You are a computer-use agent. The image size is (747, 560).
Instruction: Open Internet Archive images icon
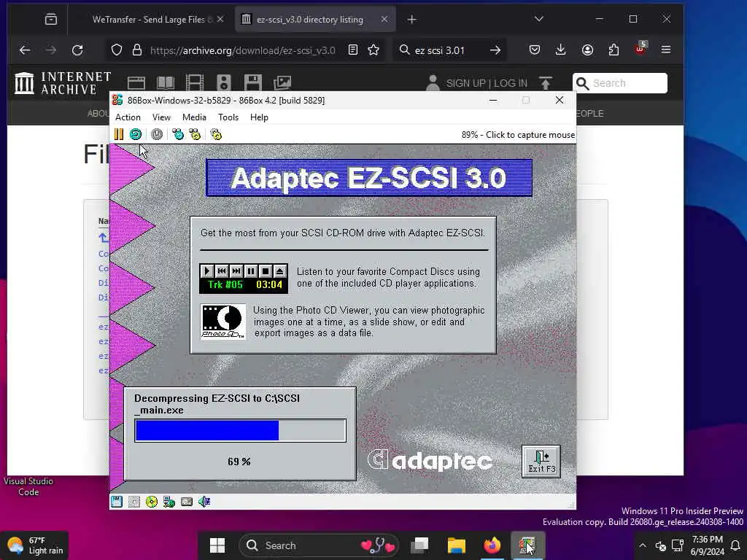coord(282,83)
